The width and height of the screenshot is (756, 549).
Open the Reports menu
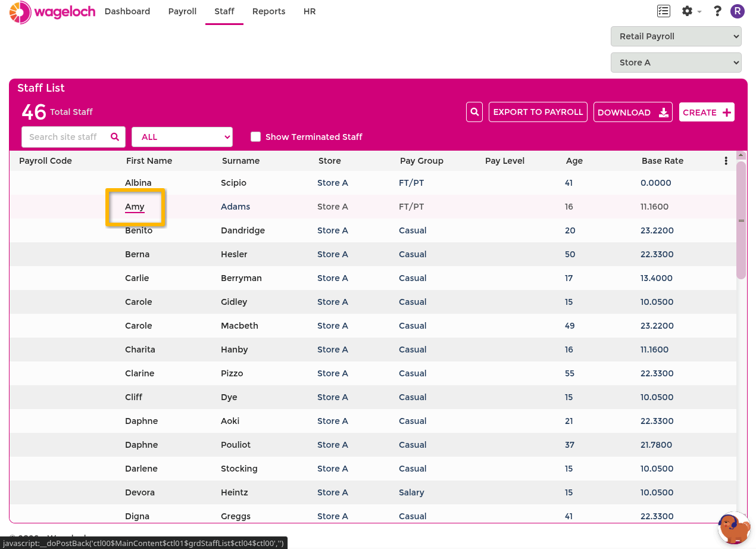(268, 11)
